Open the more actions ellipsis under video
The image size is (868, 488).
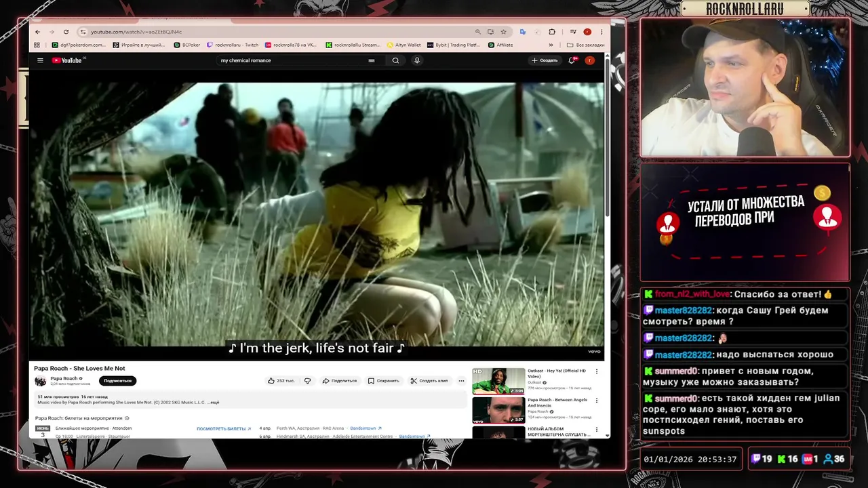point(461,381)
